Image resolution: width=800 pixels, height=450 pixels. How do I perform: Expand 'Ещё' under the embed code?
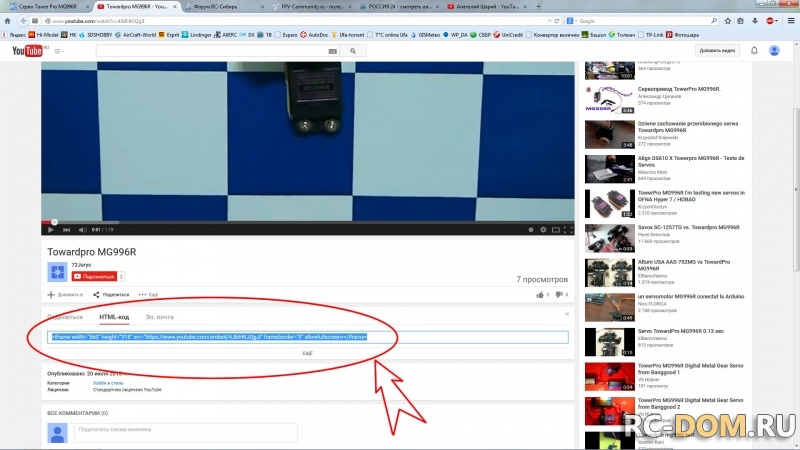click(307, 353)
